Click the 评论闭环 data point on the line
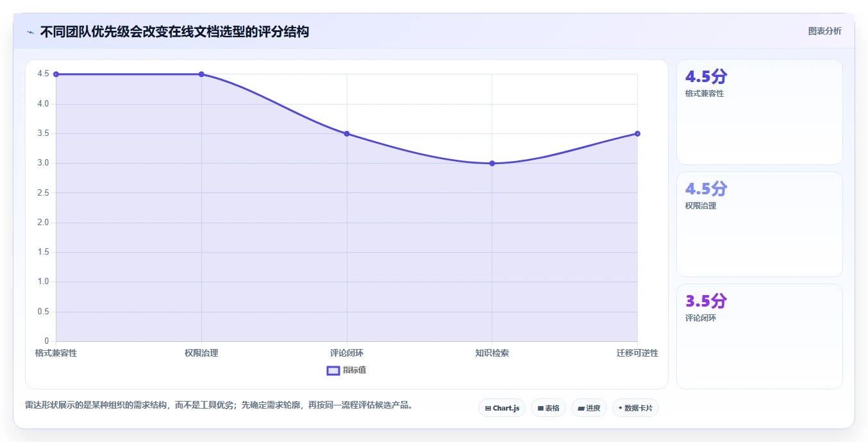 (347, 133)
